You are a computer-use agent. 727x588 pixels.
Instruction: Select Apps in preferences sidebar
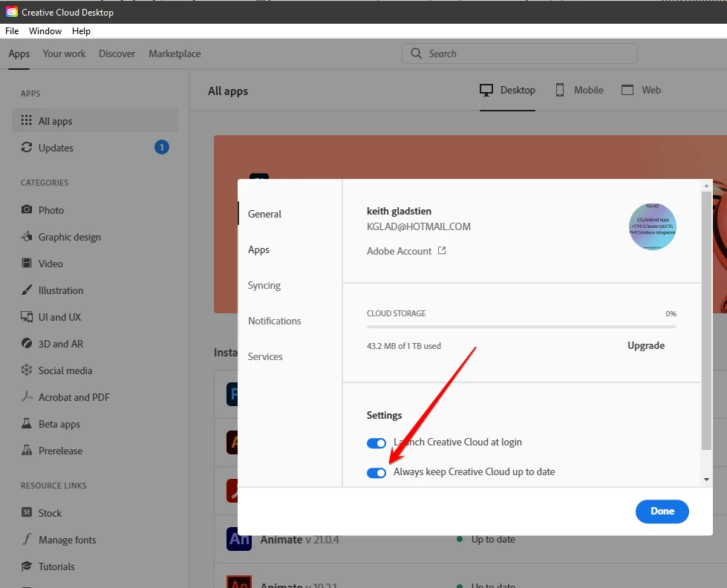click(x=258, y=249)
